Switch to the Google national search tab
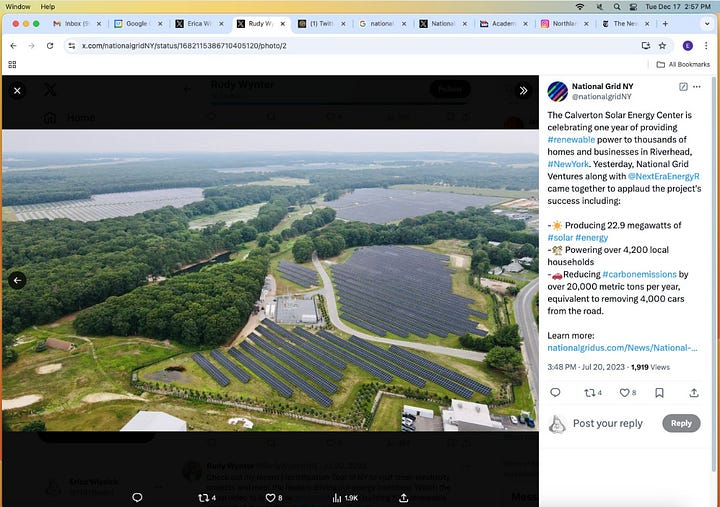The width and height of the screenshot is (720, 507). (x=382, y=23)
